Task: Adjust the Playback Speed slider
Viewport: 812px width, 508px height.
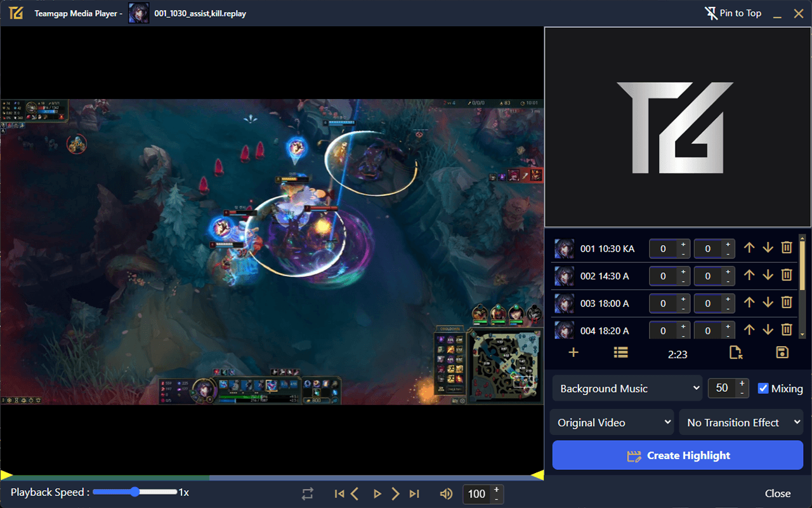Action: (135, 492)
